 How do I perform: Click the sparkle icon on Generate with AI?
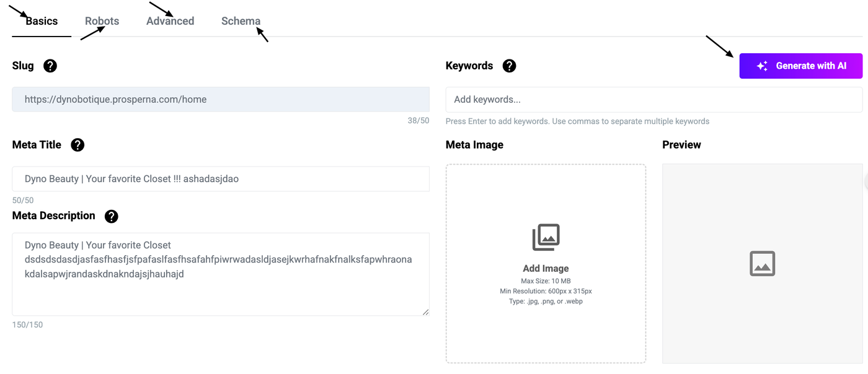(763, 66)
